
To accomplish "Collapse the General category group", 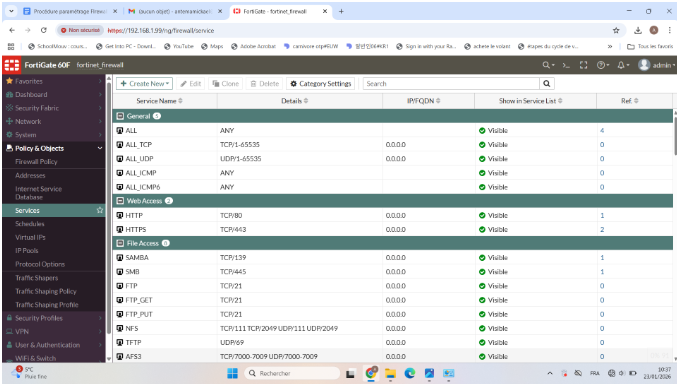I will [x=120, y=116].
